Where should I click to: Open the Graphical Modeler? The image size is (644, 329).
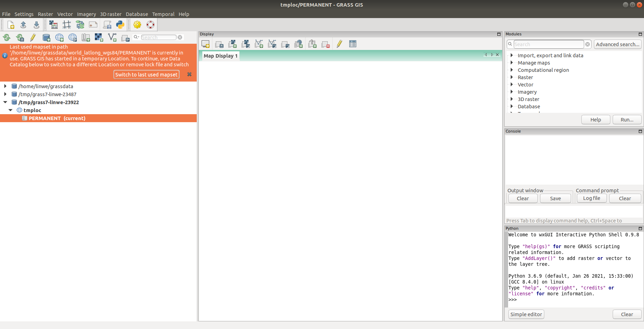coord(80,25)
